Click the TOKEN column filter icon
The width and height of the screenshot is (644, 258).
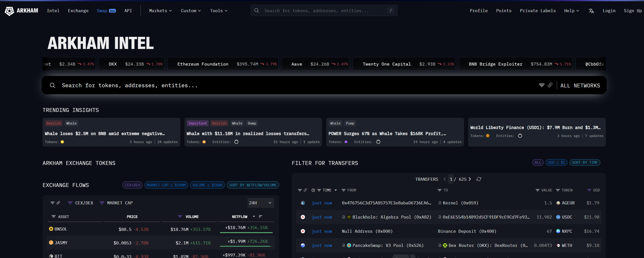click(558, 190)
